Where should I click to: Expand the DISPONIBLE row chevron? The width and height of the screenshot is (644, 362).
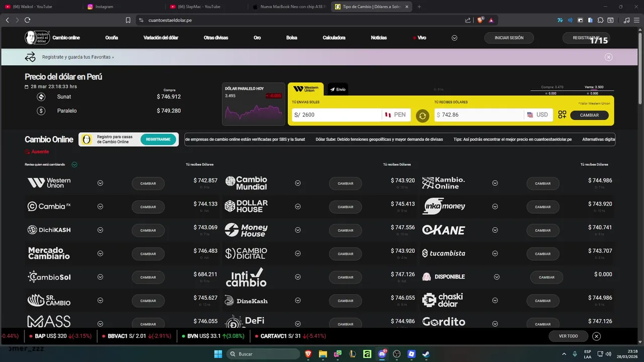click(x=497, y=277)
